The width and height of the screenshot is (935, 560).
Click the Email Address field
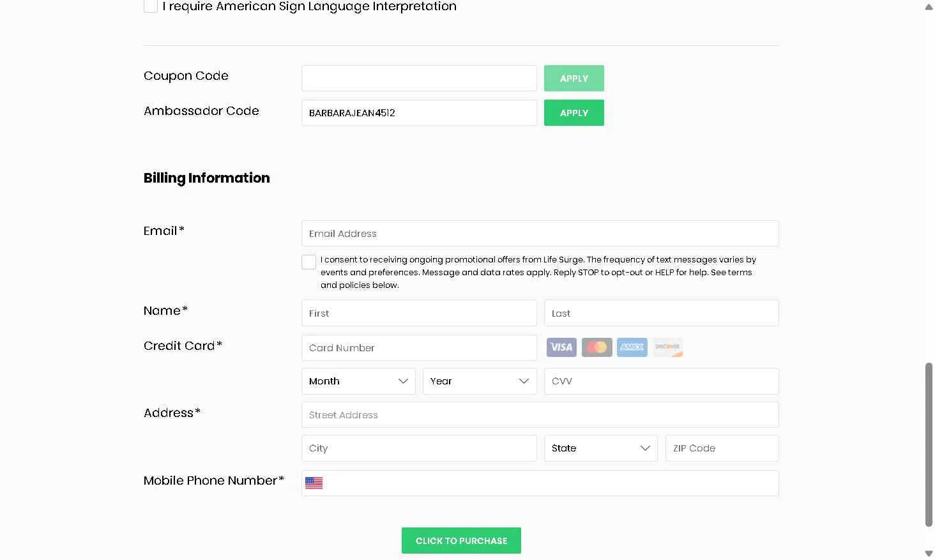[540, 234]
